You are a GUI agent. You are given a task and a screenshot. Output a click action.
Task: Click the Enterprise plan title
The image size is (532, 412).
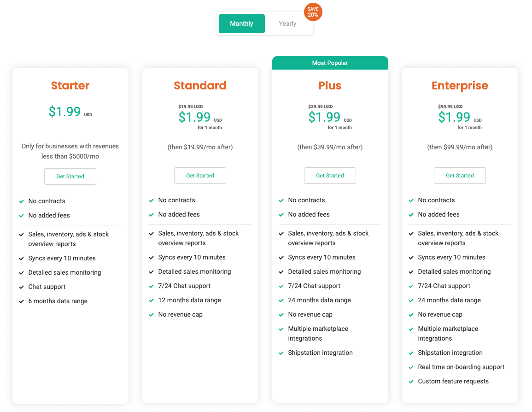coord(460,86)
